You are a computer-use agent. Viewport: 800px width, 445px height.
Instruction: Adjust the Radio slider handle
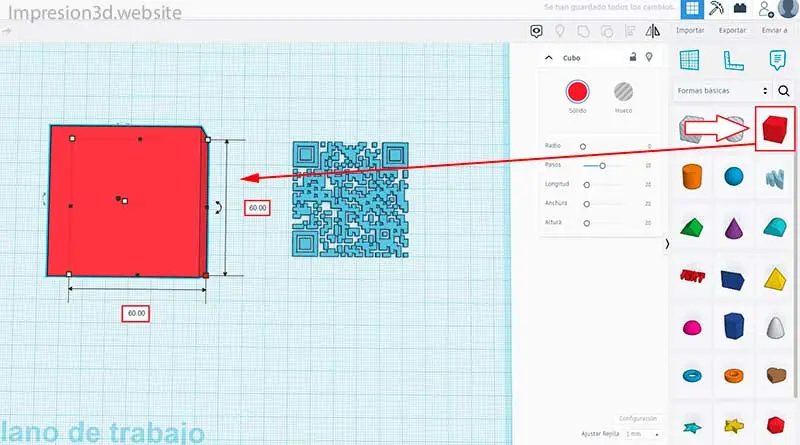tap(583, 146)
